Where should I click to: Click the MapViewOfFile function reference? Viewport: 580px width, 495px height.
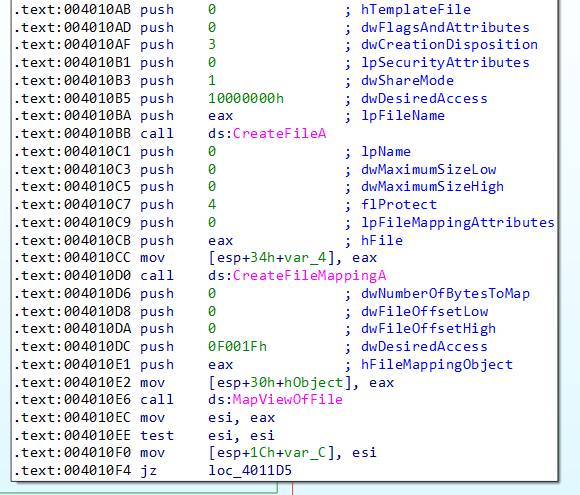[x=287, y=400]
